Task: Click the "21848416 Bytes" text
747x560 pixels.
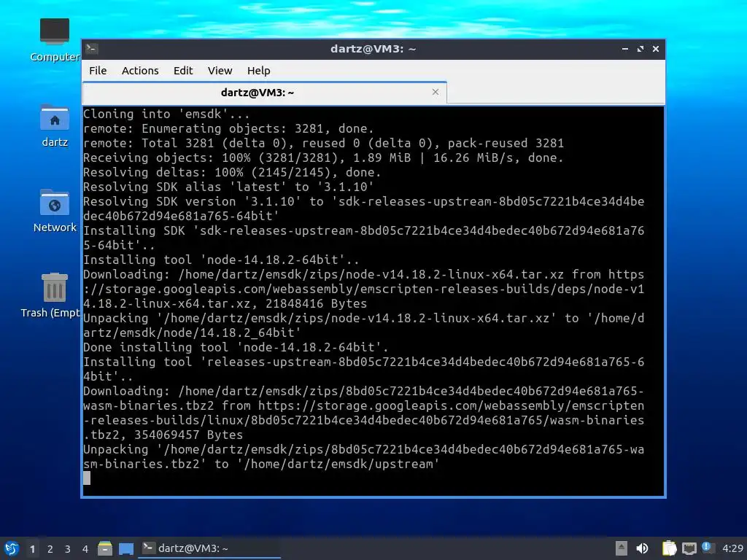Action: [317, 303]
